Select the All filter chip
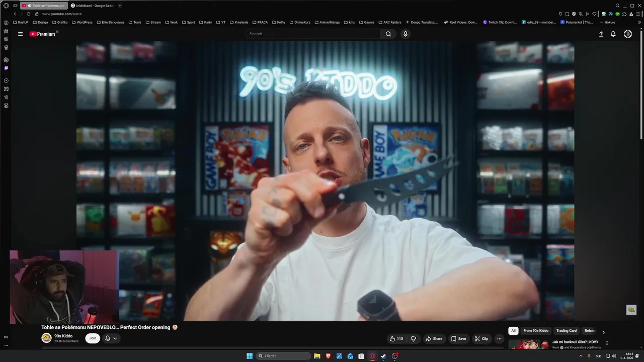644x362 pixels. click(513, 331)
